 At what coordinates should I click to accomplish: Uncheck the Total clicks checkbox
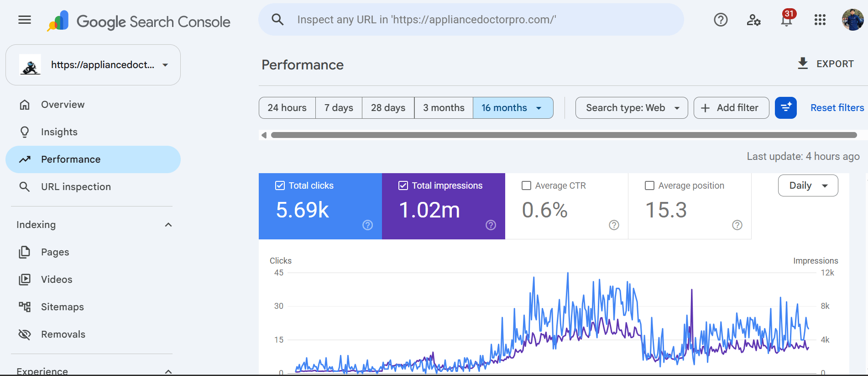point(280,185)
